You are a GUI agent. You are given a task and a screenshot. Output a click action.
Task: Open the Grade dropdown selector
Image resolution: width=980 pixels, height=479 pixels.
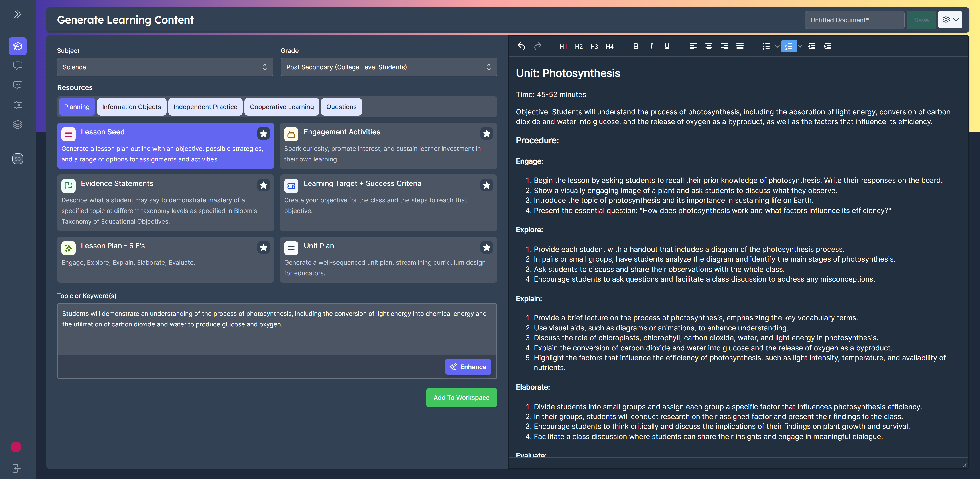pos(388,67)
